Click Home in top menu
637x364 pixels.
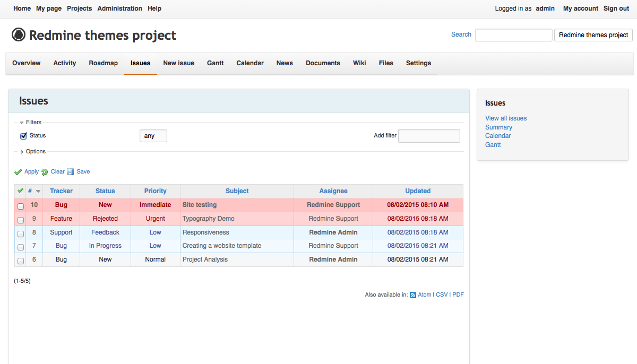pos(22,8)
